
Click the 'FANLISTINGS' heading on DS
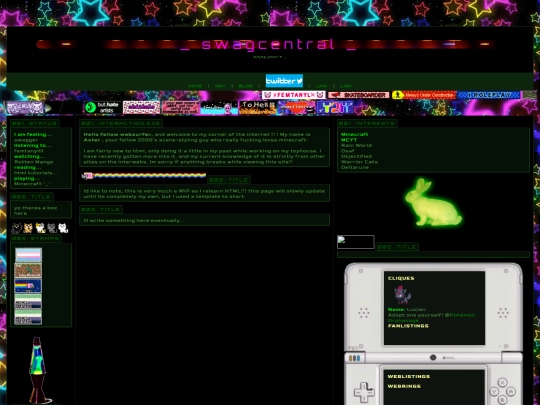[408, 326]
